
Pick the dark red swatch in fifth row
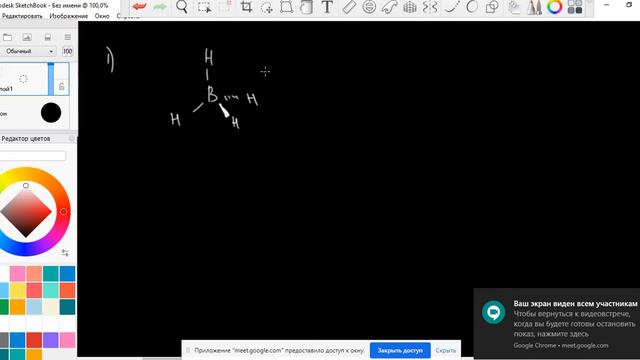[x=34, y=340]
